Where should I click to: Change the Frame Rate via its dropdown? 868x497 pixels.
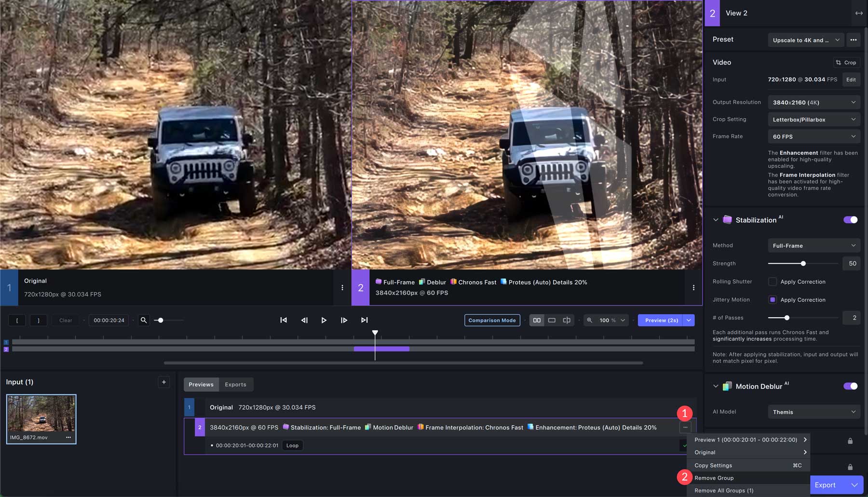click(814, 136)
